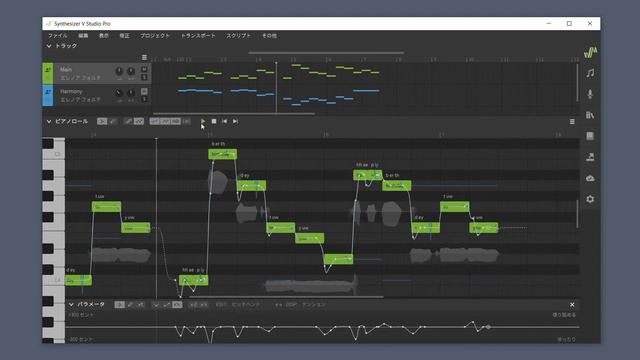The width and height of the screenshot is (640, 360).
Task: Adjust the Main track pan knob
Action: pyautogui.click(x=131, y=71)
